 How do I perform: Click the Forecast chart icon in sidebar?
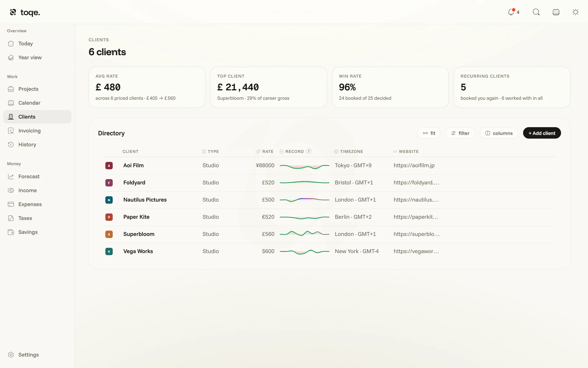coord(11,176)
